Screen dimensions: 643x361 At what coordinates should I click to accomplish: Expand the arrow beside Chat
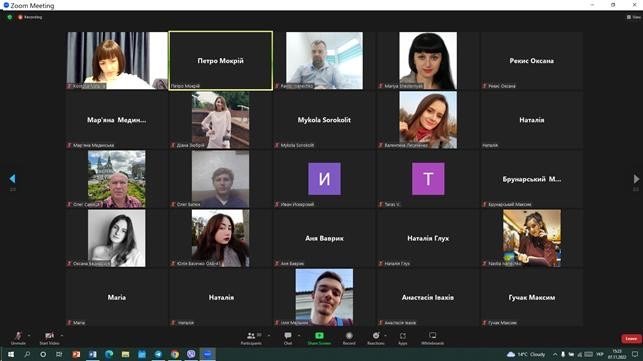[x=299, y=336]
